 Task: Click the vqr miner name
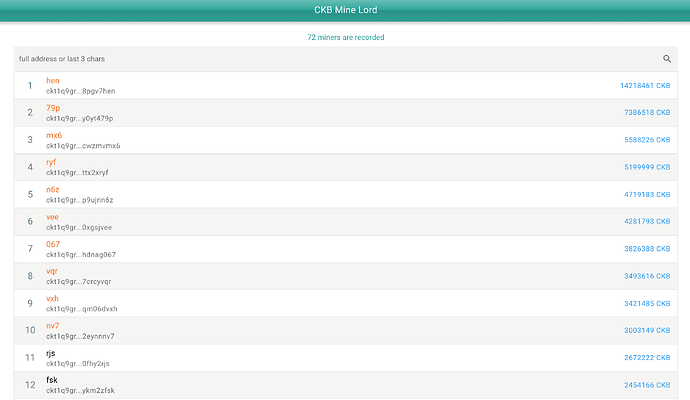(x=52, y=271)
